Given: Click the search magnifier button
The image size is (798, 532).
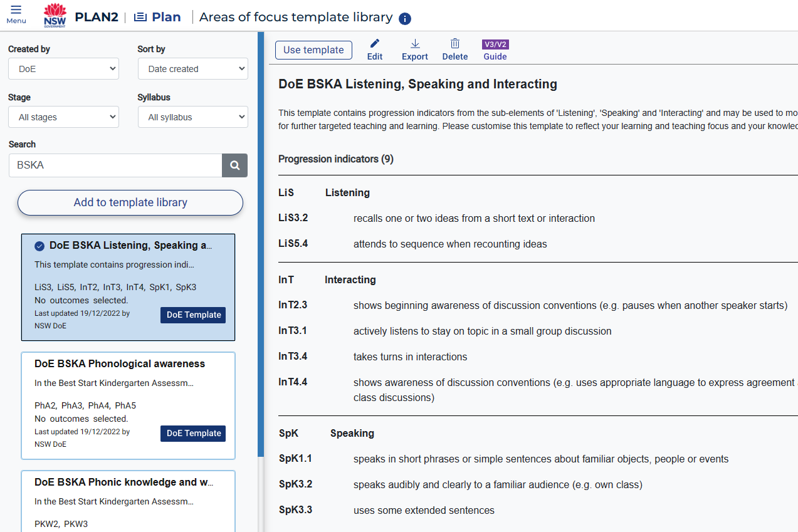Looking at the screenshot, I should 235,165.
